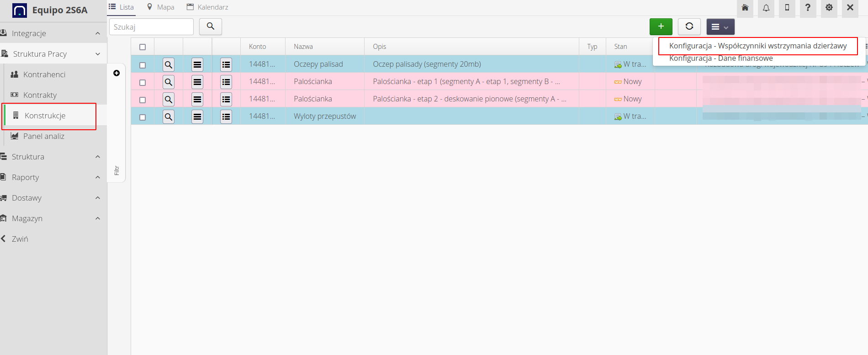Click the mobile device icon
Image resolution: width=868 pixels, height=355 pixels.
click(x=787, y=8)
